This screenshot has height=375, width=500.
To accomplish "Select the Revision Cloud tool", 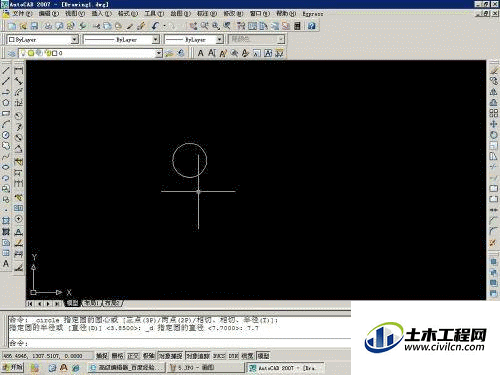I will [6, 146].
